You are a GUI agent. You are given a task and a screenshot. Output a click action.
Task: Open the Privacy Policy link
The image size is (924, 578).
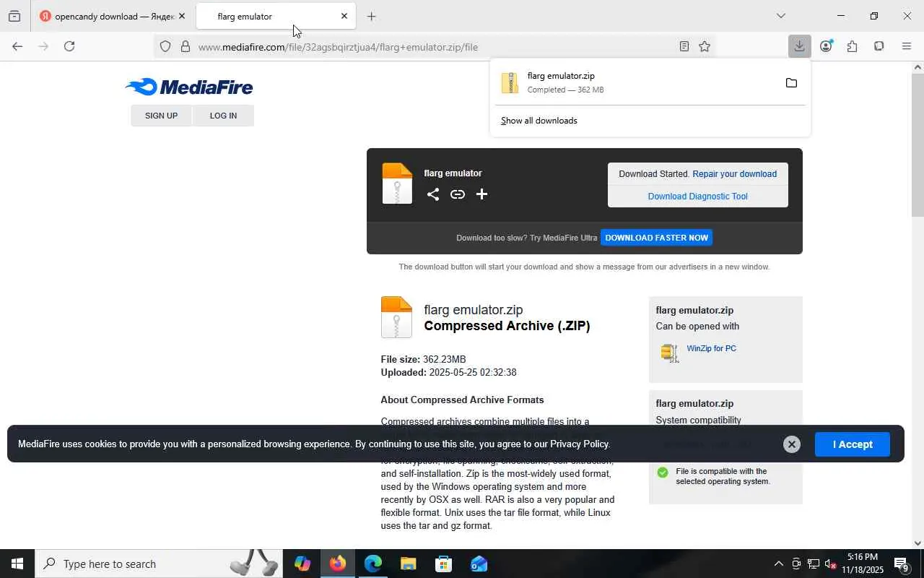(x=579, y=444)
